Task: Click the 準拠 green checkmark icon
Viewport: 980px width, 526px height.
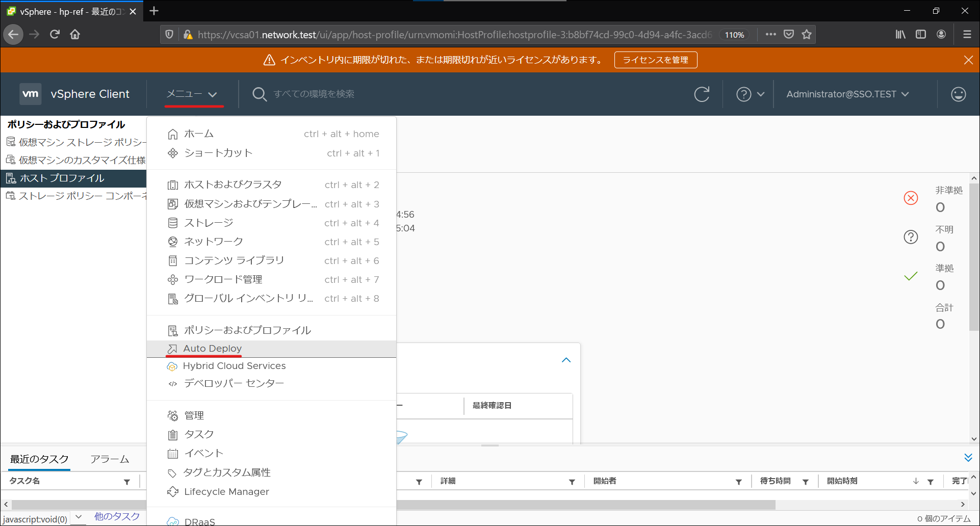Action: pyautogui.click(x=911, y=276)
